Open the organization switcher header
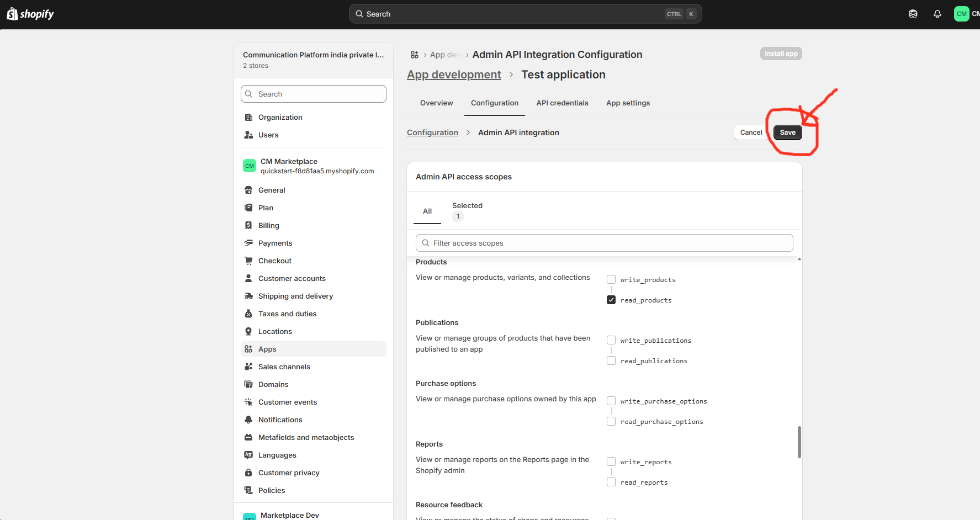This screenshot has height=520, width=980. pyautogui.click(x=314, y=60)
